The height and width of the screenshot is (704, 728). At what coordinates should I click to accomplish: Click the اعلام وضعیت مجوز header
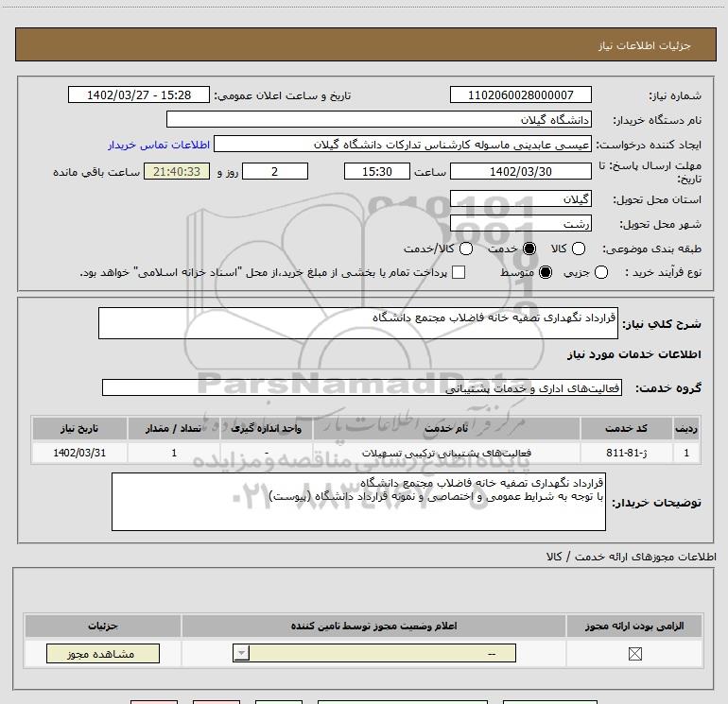373,626
